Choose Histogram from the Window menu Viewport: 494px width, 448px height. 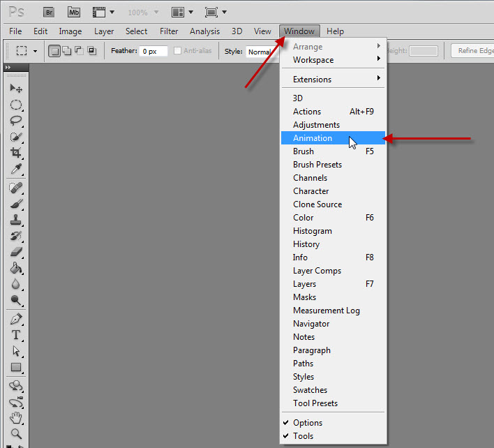click(x=333, y=231)
